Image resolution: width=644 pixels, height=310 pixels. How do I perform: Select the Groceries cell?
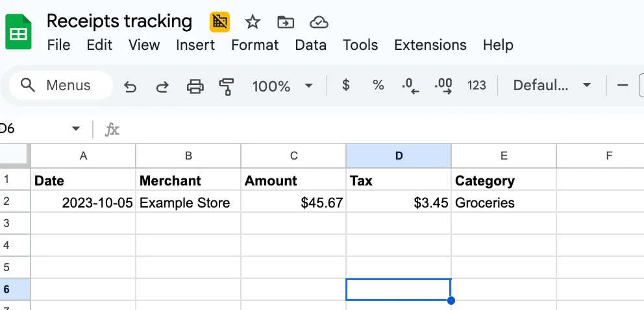click(504, 201)
